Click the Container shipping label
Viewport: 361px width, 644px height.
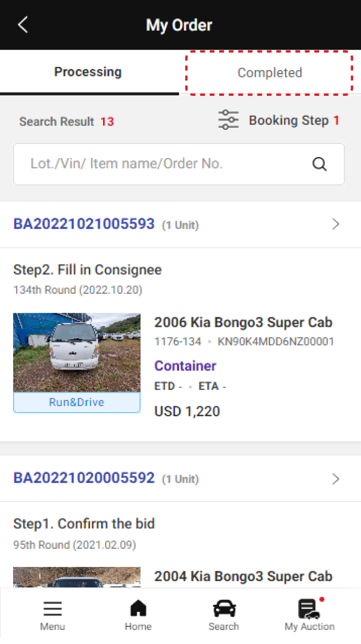pyautogui.click(x=185, y=365)
